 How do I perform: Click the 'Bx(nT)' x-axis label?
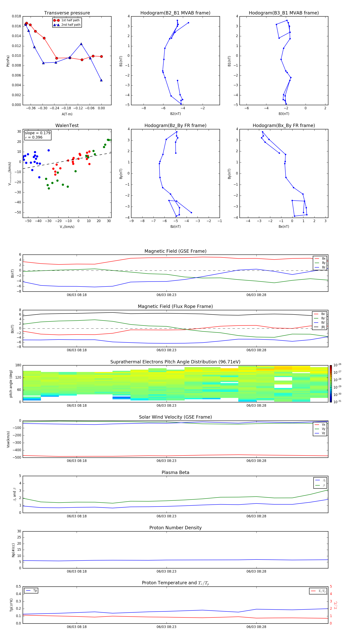(284, 227)
